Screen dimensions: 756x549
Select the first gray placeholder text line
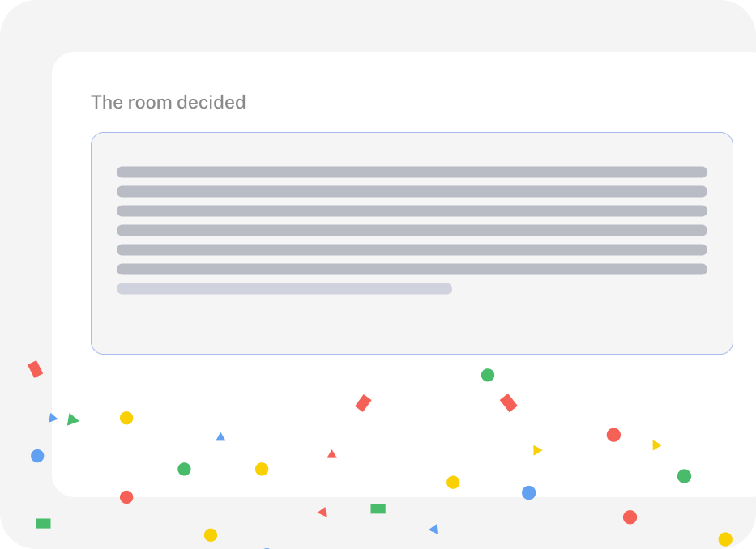412,172
